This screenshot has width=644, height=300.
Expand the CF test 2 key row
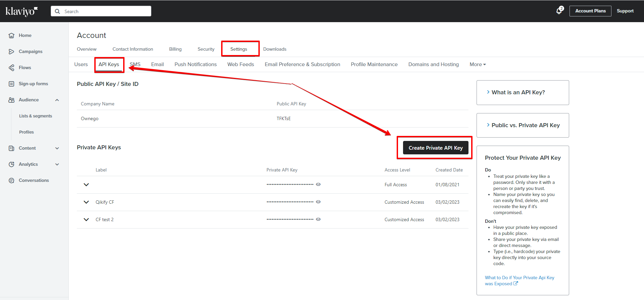click(86, 219)
